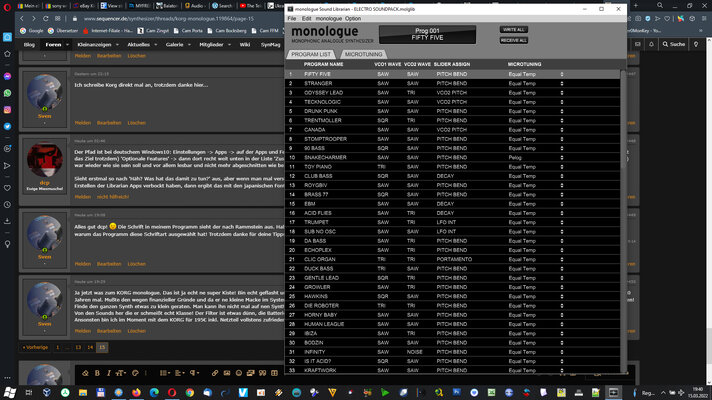The image size is (712, 400).
Task: Select the ODYSSEY LEAD program row
Action: point(452,93)
